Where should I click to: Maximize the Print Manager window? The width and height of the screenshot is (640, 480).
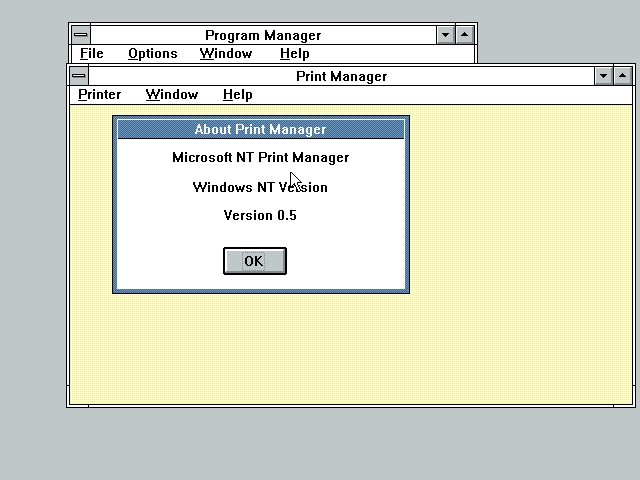point(622,76)
